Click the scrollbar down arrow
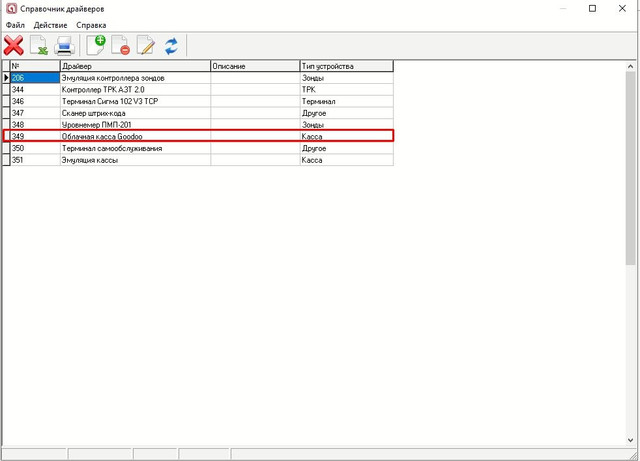Screen dimensions: 640x461 pos(631,440)
